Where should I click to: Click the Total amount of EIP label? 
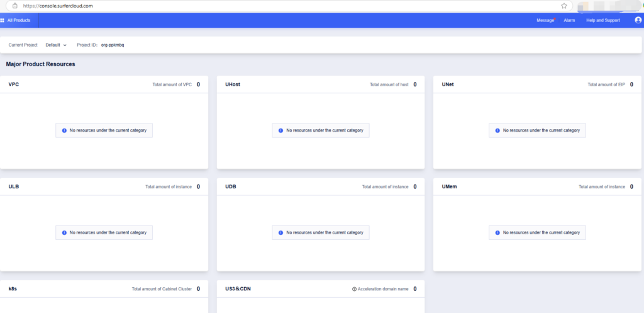point(606,85)
